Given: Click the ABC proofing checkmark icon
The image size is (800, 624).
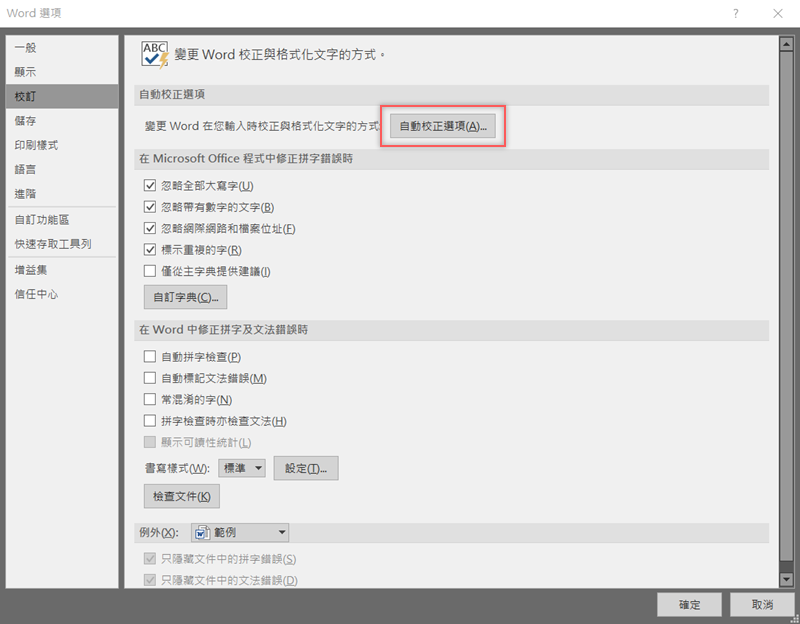Looking at the screenshot, I should (x=155, y=55).
